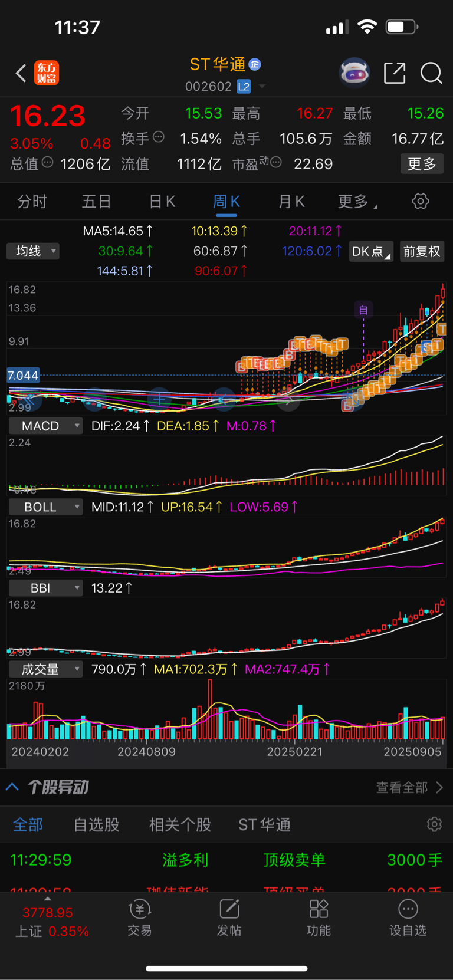Screen dimensions: 453x980
Task: Select the ST华通 filter tab
Action: tap(264, 824)
